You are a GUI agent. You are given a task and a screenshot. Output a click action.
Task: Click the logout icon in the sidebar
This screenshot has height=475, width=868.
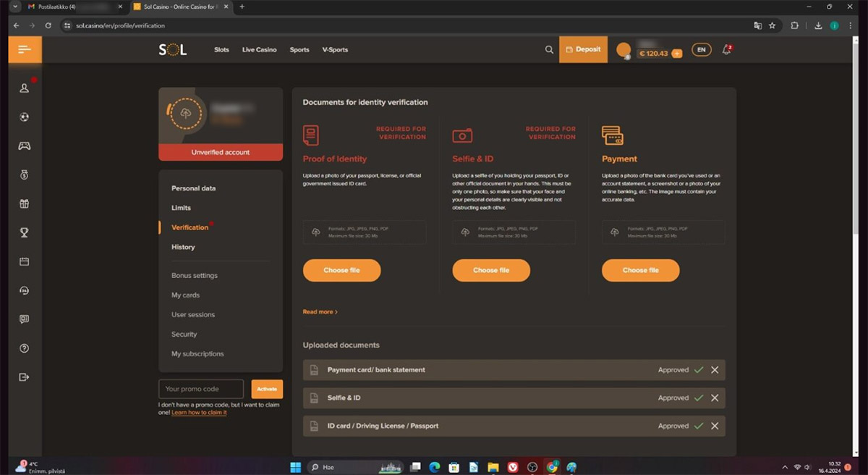[x=24, y=377]
